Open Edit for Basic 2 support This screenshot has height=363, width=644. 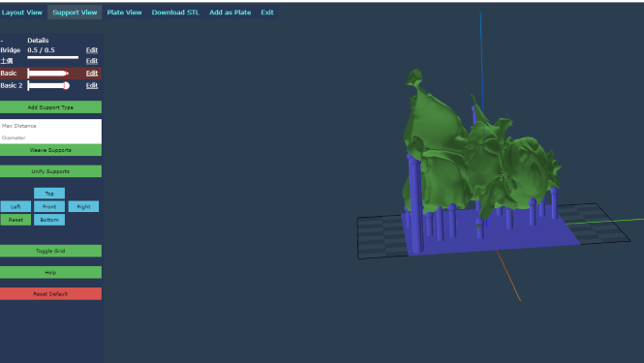point(92,85)
